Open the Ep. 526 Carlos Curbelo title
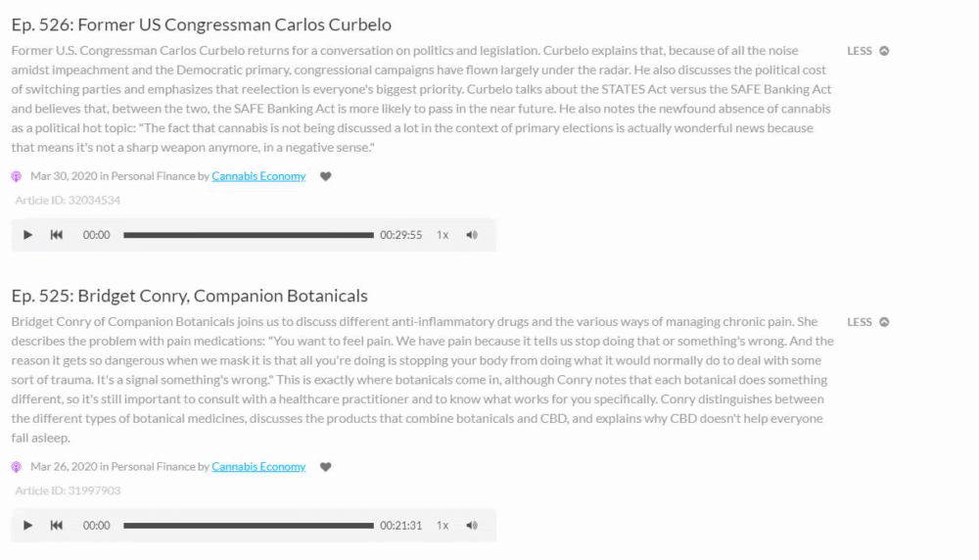The image size is (979, 560). click(201, 24)
